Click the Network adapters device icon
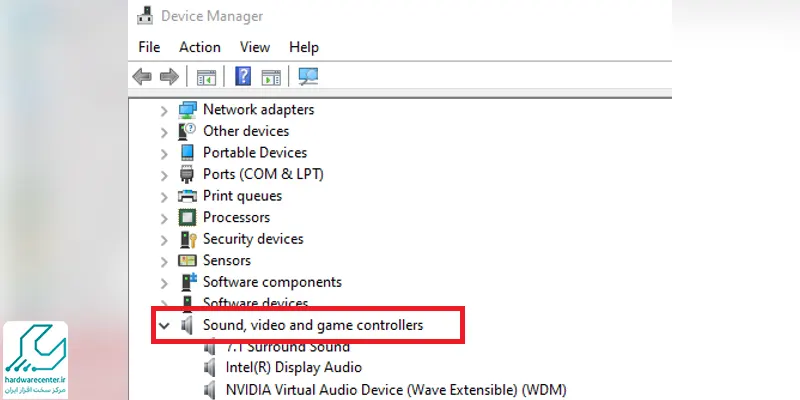This screenshot has width=800, height=400. pyautogui.click(x=187, y=110)
